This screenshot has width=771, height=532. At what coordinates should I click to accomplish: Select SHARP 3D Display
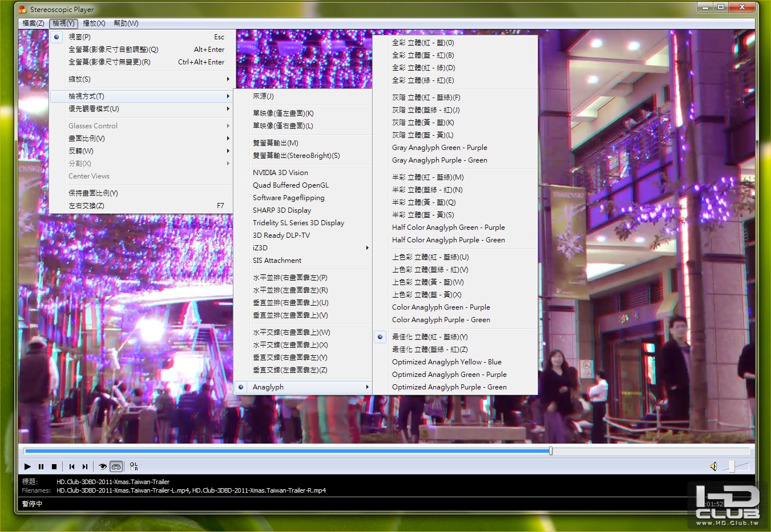(x=303, y=210)
